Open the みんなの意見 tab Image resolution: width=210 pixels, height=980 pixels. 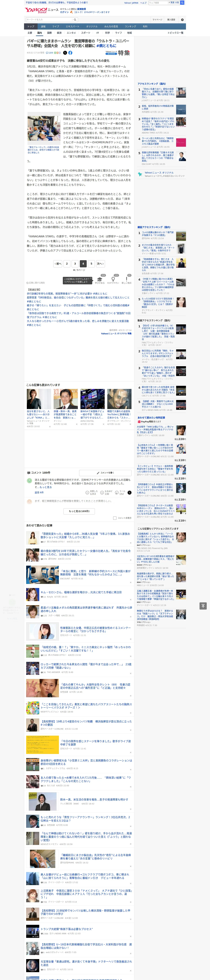[111, 27]
